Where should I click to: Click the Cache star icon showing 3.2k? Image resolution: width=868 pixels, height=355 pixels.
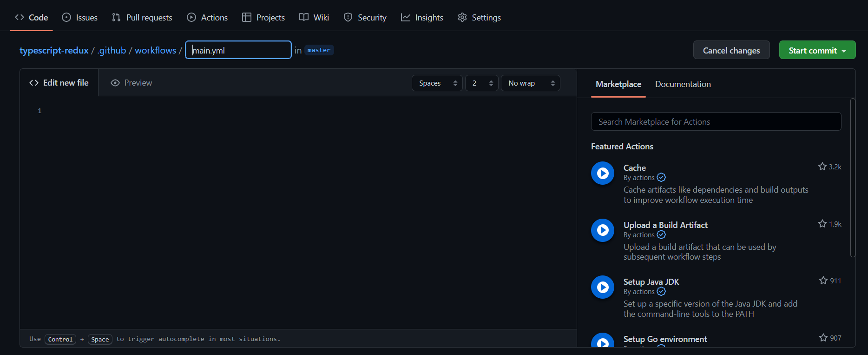[x=822, y=167]
